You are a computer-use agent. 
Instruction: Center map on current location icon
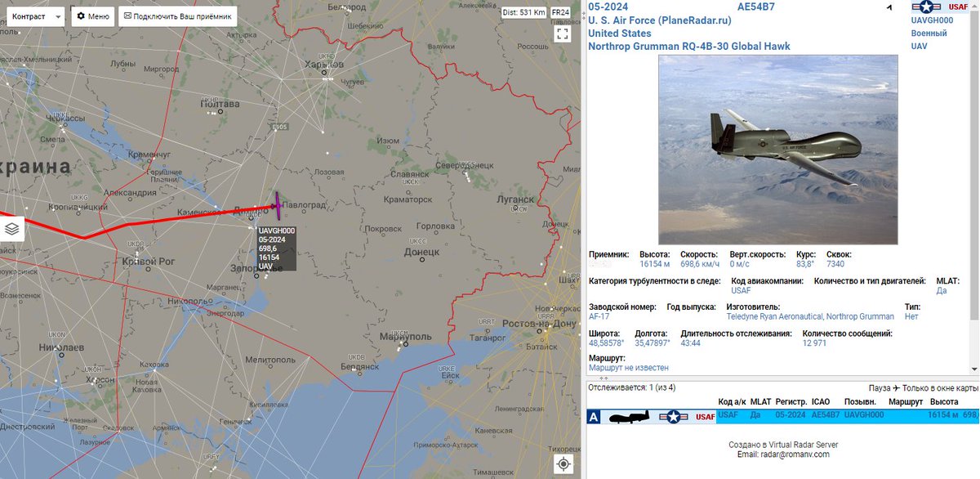tap(563, 464)
